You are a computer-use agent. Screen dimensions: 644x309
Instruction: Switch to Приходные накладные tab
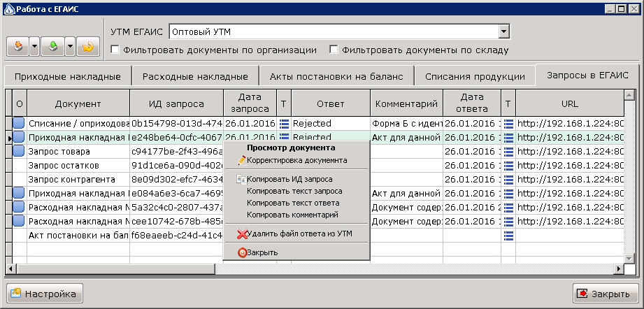[68, 77]
